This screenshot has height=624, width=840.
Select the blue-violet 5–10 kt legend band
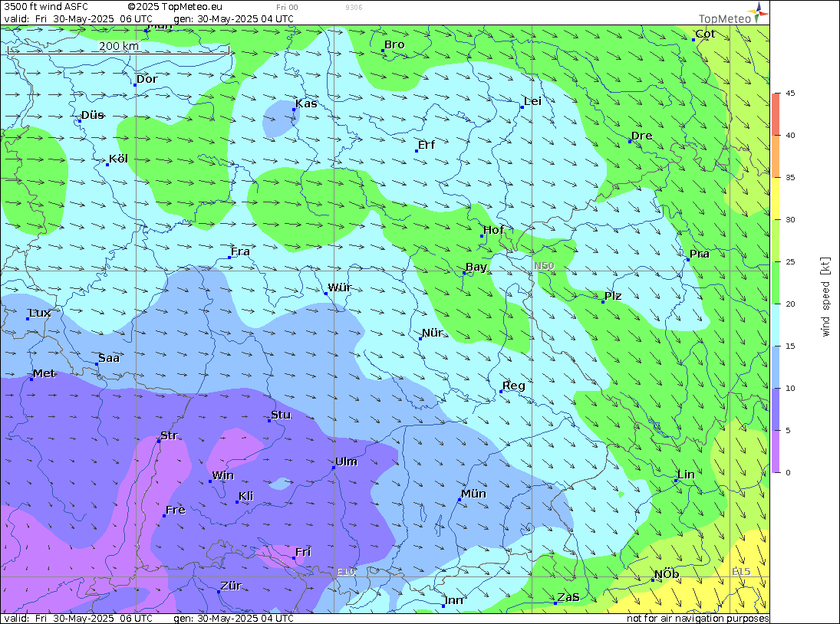776,409
